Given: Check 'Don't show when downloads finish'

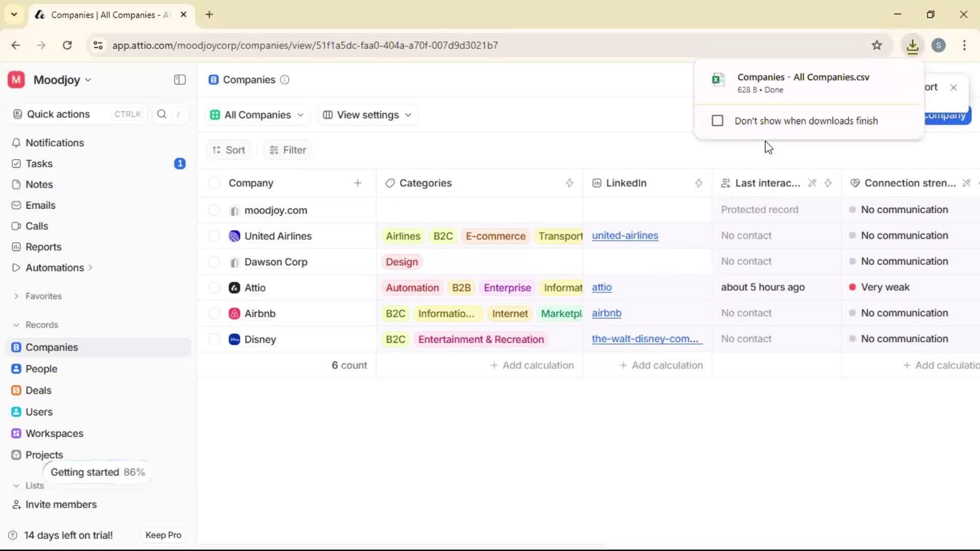Looking at the screenshot, I should click(717, 120).
